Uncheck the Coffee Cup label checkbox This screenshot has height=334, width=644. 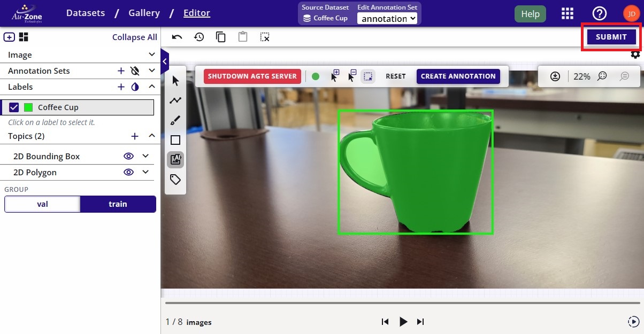(14, 107)
